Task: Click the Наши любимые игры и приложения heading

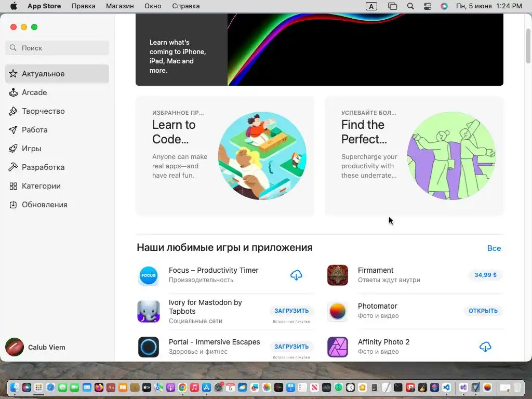Action: pyautogui.click(x=224, y=248)
